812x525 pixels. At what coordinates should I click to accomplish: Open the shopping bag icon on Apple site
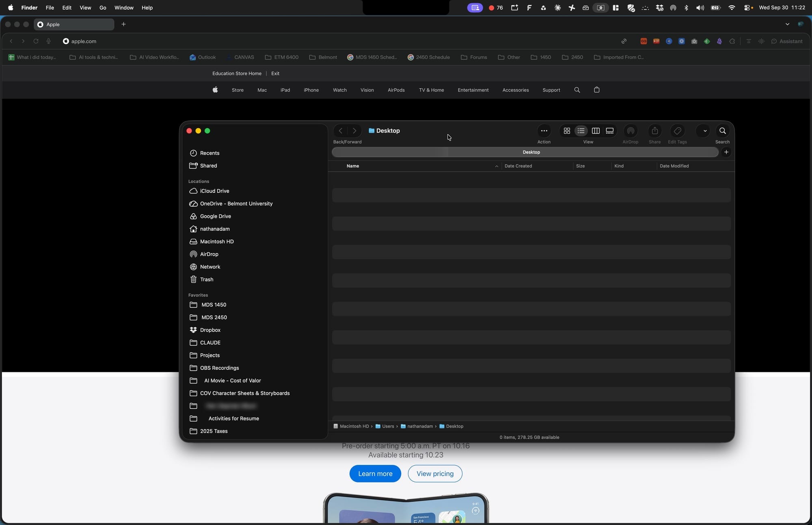596,90
